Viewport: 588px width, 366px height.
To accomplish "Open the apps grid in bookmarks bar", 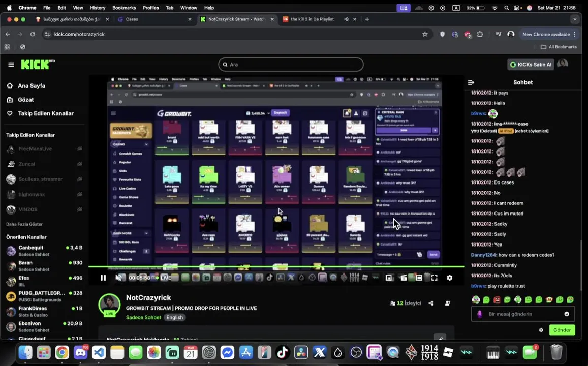I will point(7,47).
